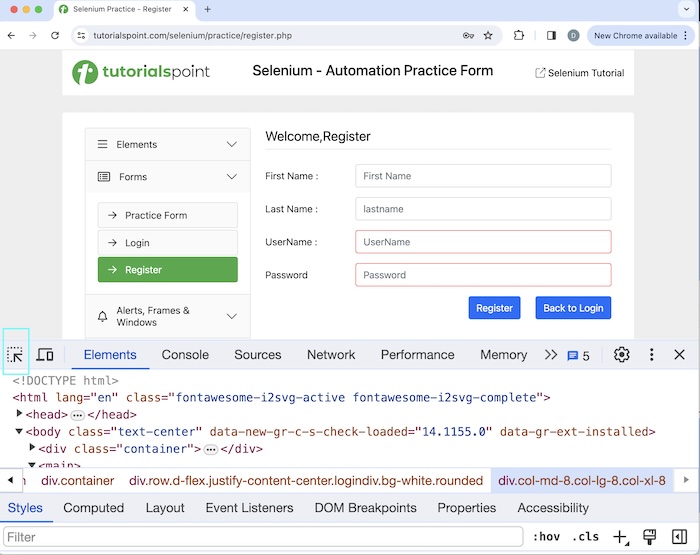This screenshot has width=700, height=555.
Task: Reload the page
Action: 55,35
